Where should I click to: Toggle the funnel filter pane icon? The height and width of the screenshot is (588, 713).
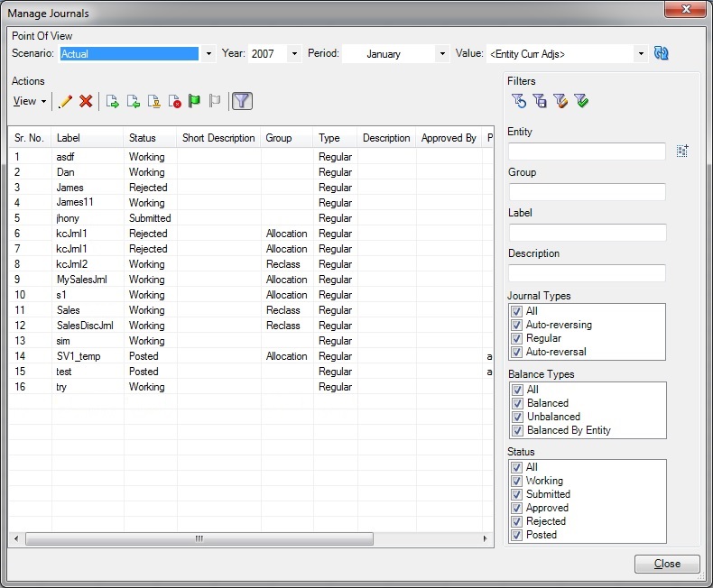tap(242, 102)
